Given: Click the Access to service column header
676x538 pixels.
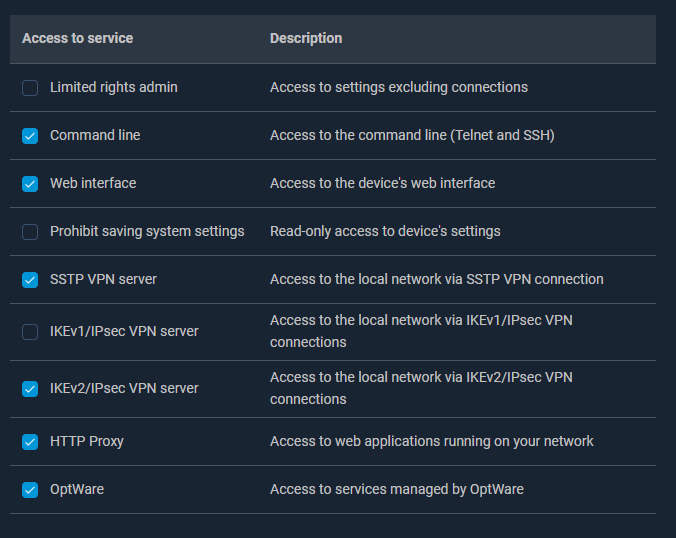Looking at the screenshot, I should pos(77,38).
